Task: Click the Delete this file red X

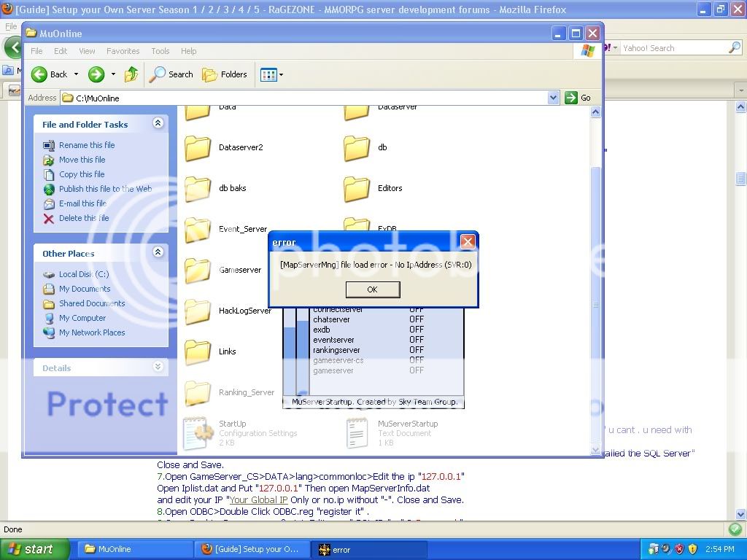Action: click(x=49, y=218)
